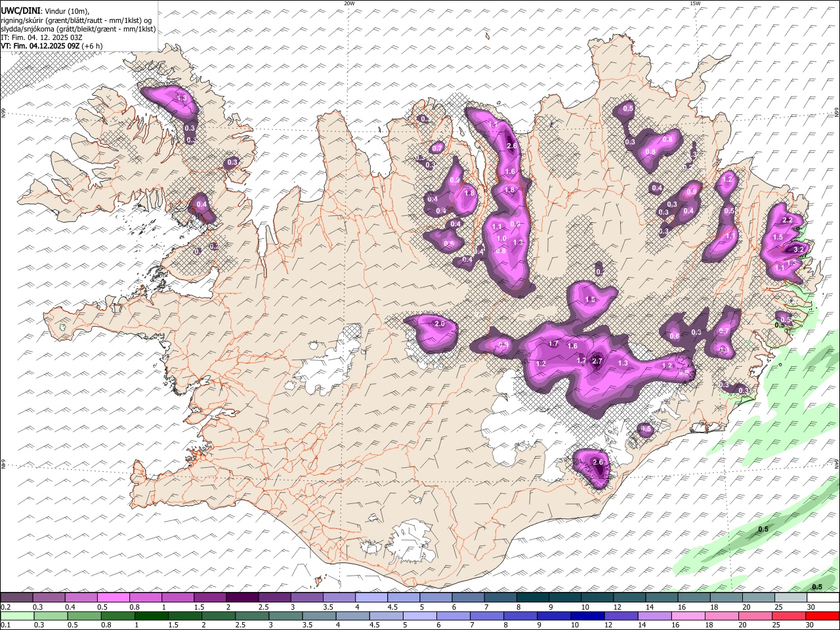
Task: Click the 'rigning/skúrir' legend description line
Action: [x=76, y=20]
